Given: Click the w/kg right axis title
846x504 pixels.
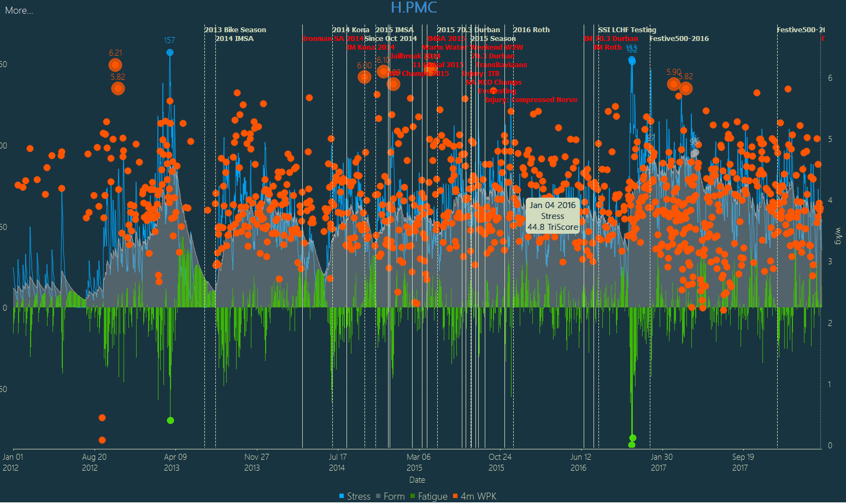Looking at the screenshot, I should (838, 236).
